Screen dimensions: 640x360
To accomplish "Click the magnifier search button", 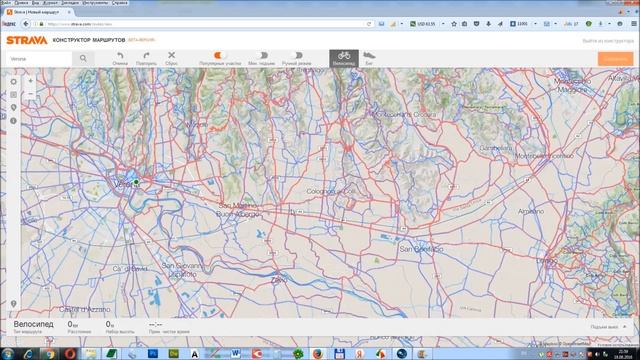I will (x=83, y=59).
